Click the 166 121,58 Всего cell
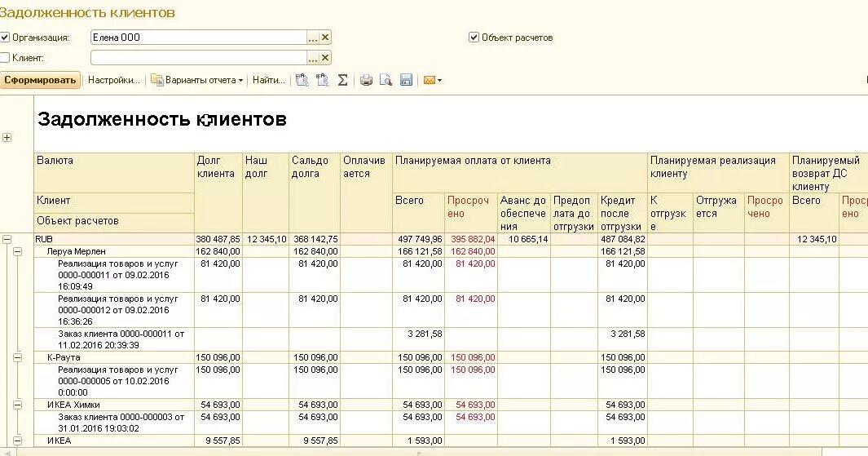 (x=419, y=251)
